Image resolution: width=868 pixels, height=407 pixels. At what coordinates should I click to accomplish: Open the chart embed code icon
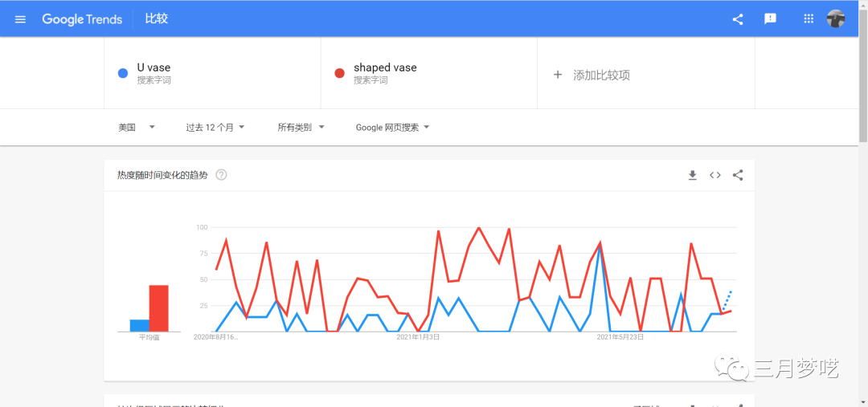pyautogui.click(x=714, y=175)
